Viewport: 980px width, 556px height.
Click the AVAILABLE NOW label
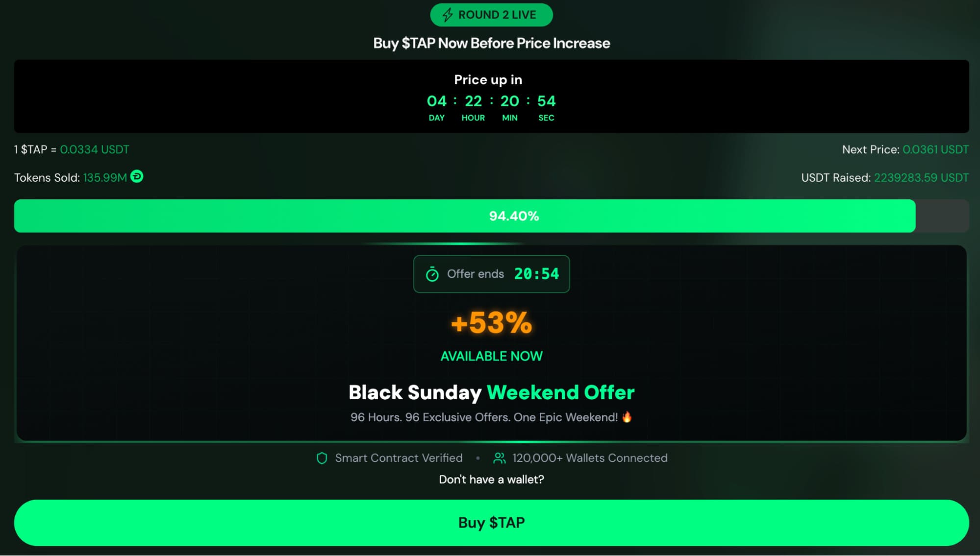491,356
